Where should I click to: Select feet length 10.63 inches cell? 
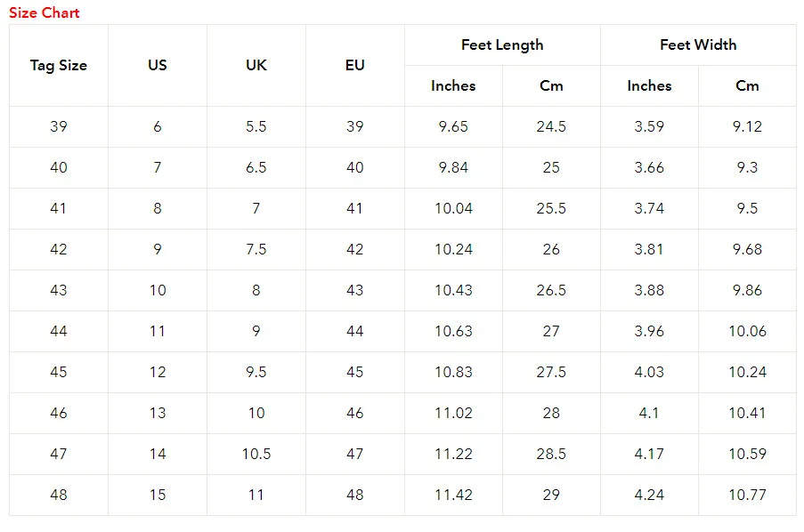453,331
